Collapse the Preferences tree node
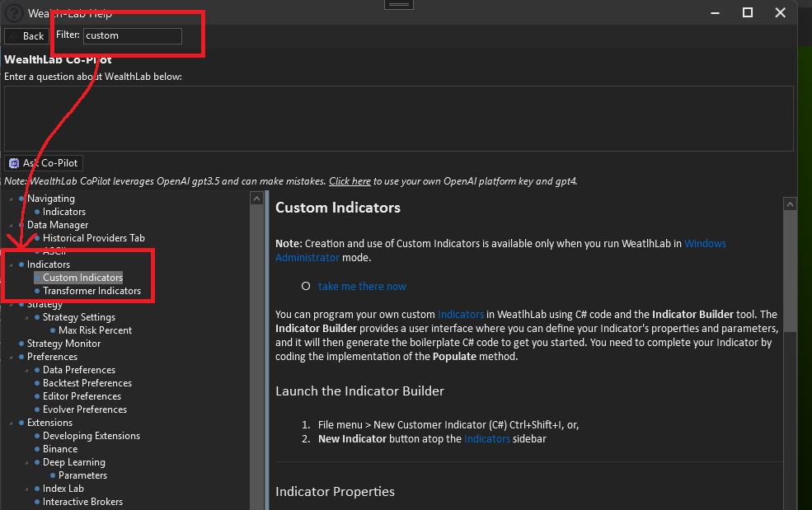Screen dimensions: 812x510 tap(11, 357)
